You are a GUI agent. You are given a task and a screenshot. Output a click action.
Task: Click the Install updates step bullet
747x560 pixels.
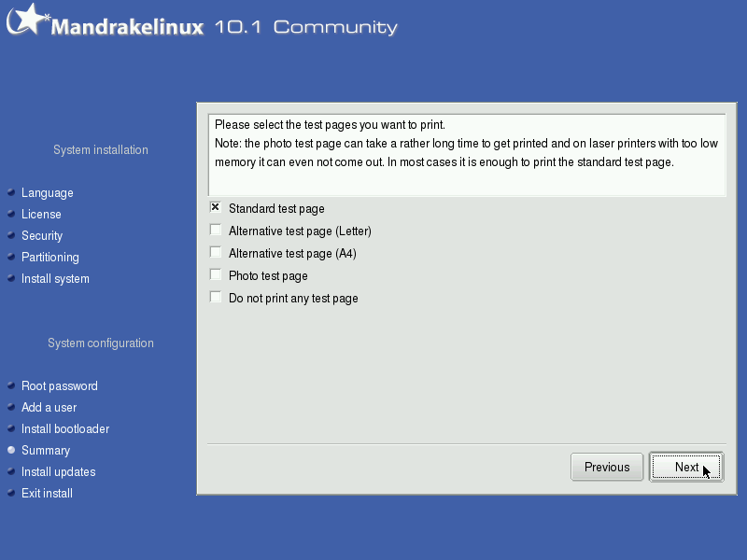[x=11, y=471]
